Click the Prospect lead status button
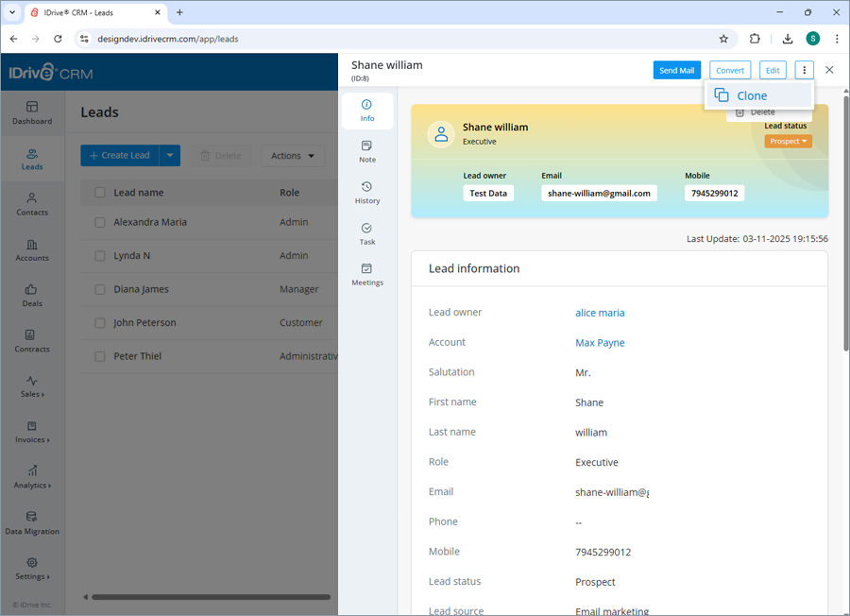Screen dimensions: 850x616 pyautogui.click(x=788, y=140)
